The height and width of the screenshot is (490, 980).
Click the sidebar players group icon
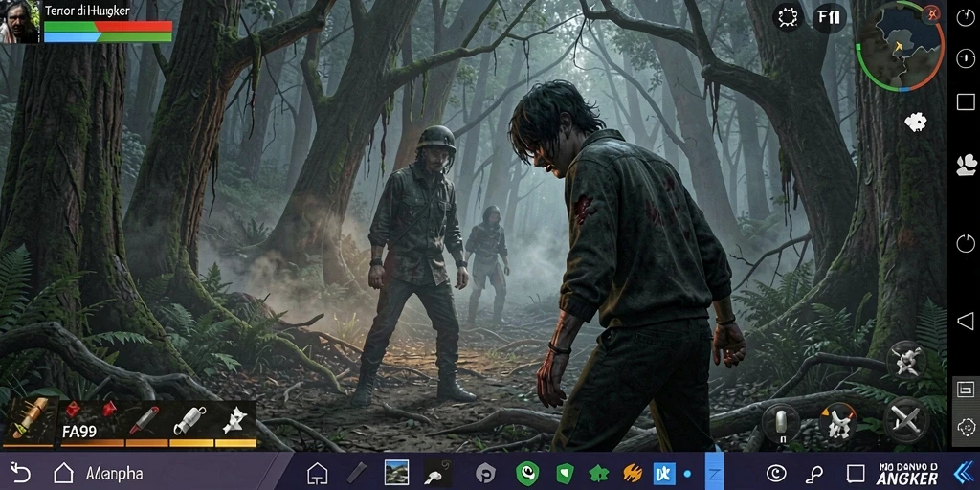coord(967,165)
